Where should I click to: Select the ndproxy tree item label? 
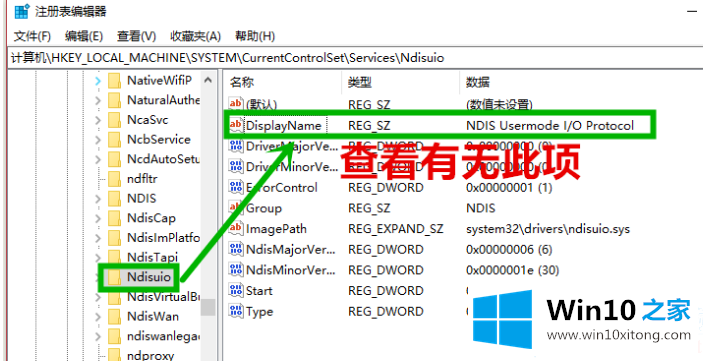(150, 355)
